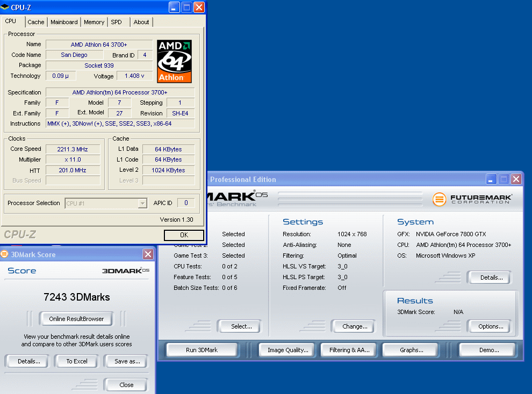
Task: Open Image Quality tools
Action: point(287,350)
